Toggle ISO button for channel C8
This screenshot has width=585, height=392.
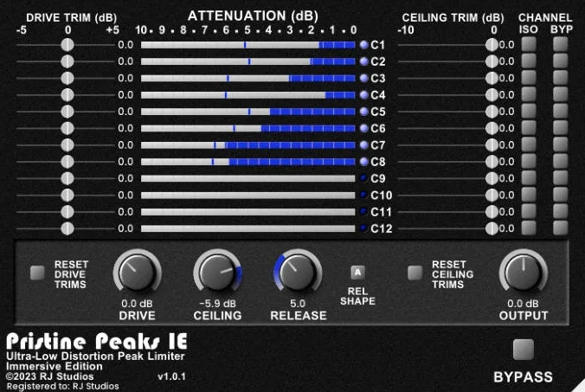pos(529,162)
